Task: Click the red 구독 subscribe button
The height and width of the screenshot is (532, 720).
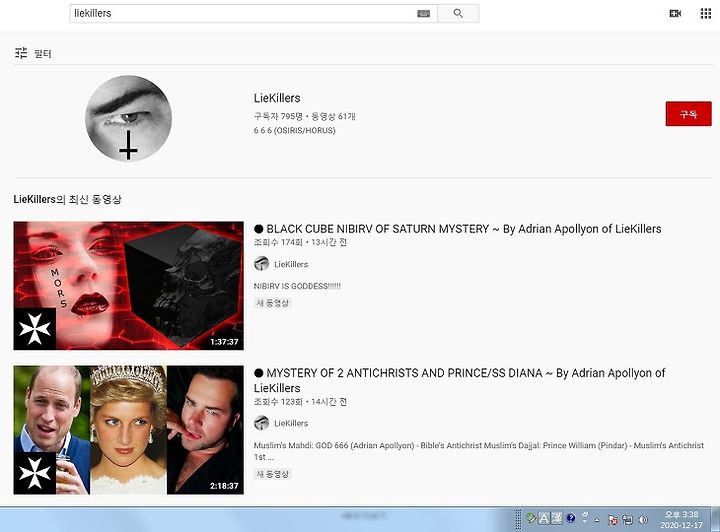Action: pyautogui.click(x=688, y=113)
